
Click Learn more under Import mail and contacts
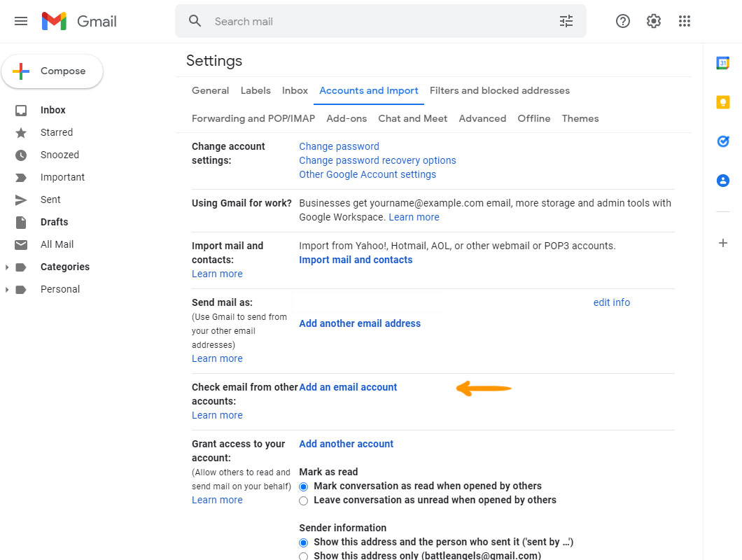click(217, 274)
